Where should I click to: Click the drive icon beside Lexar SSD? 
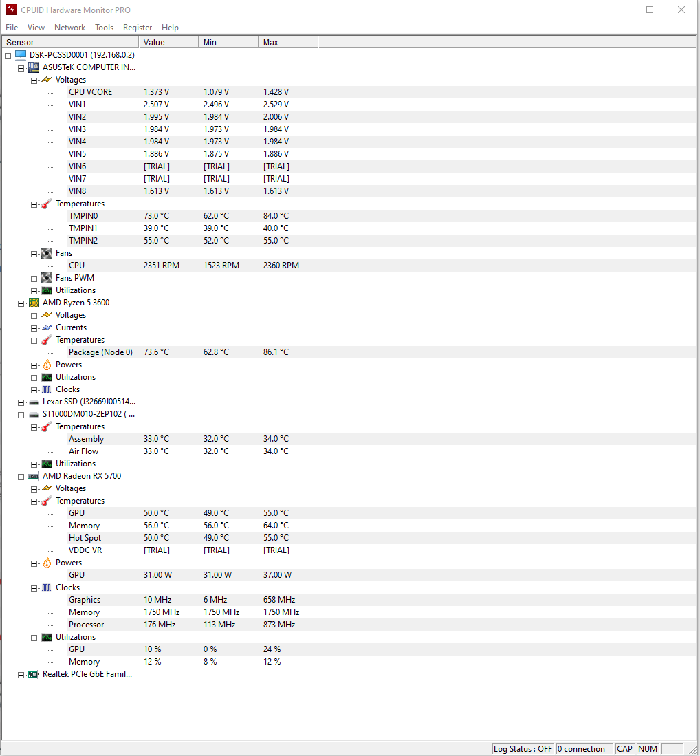tap(33, 402)
